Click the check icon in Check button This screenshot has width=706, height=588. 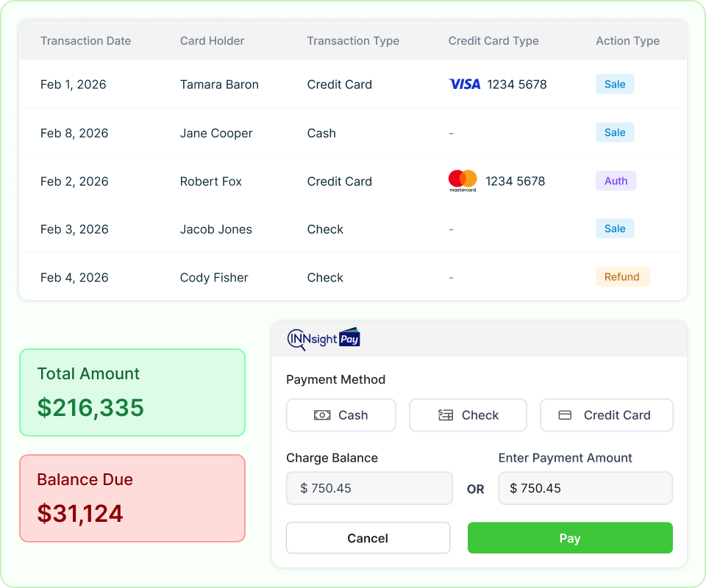coord(446,415)
